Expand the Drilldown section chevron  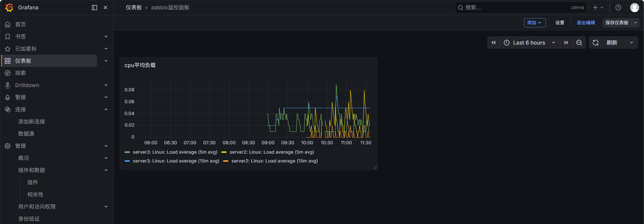click(x=106, y=85)
